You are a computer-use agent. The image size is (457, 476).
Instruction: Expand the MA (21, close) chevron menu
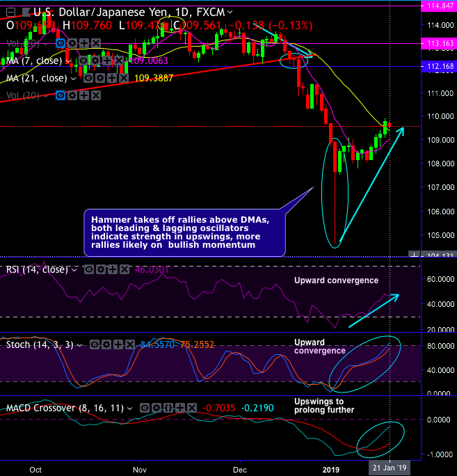[x=74, y=79]
